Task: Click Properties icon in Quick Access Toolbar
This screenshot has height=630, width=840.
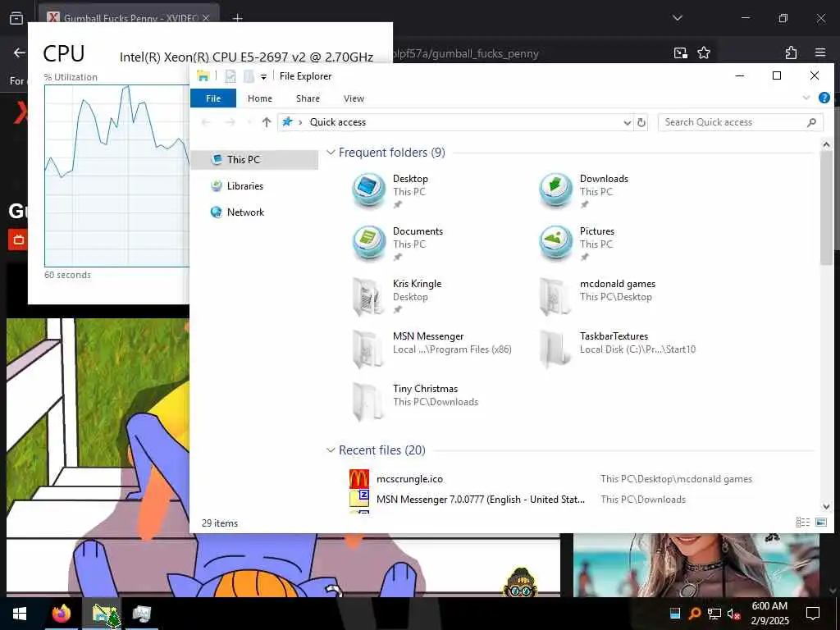Action: [231, 76]
